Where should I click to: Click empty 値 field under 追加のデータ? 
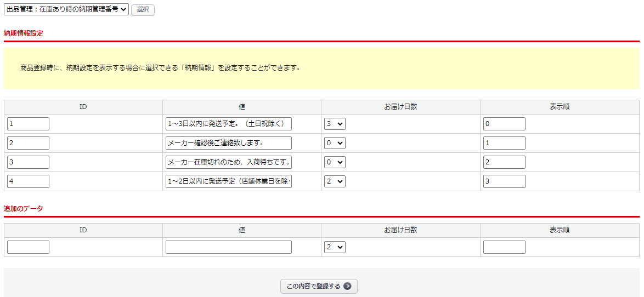tap(229, 247)
